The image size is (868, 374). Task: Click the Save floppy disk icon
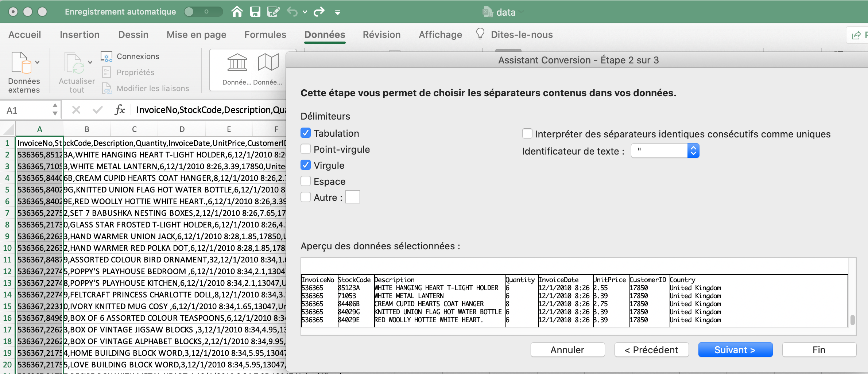click(255, 12)
